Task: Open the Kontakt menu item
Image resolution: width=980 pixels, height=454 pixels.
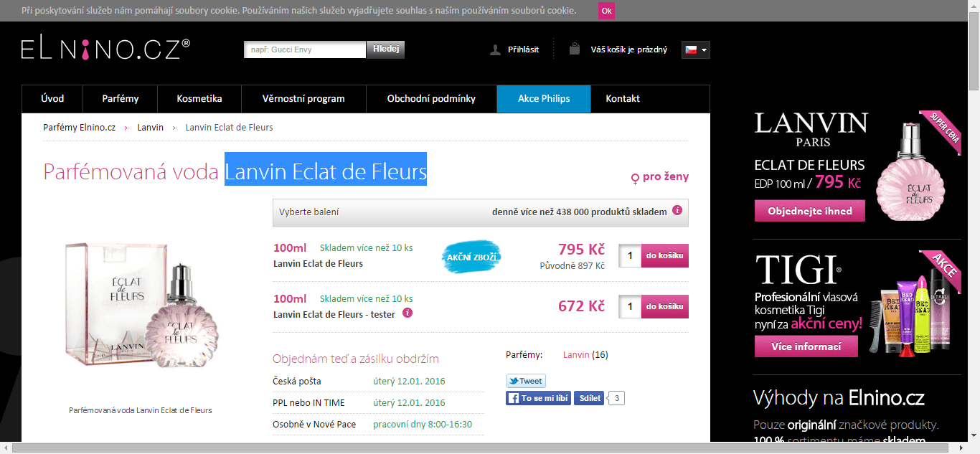Action: 623,99
